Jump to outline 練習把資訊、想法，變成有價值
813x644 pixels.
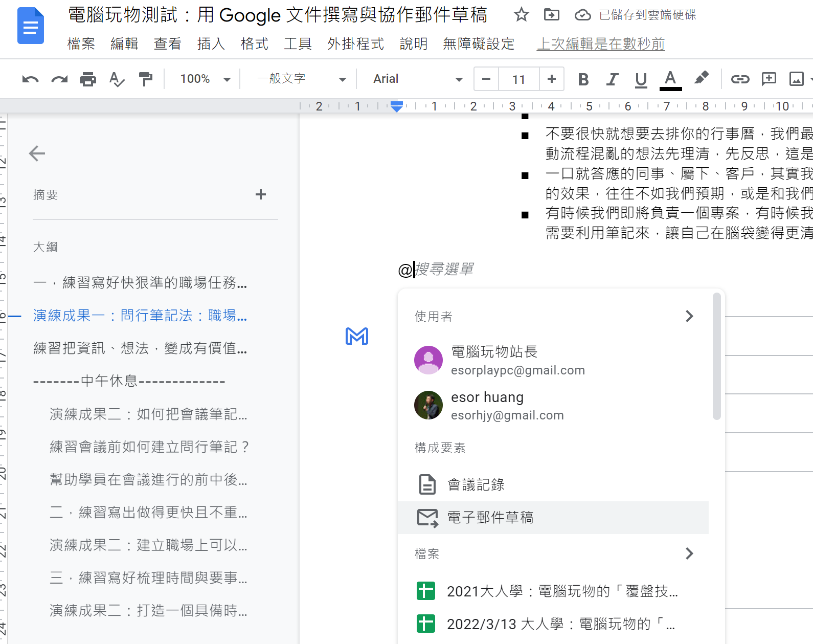[x=140, y=348]
